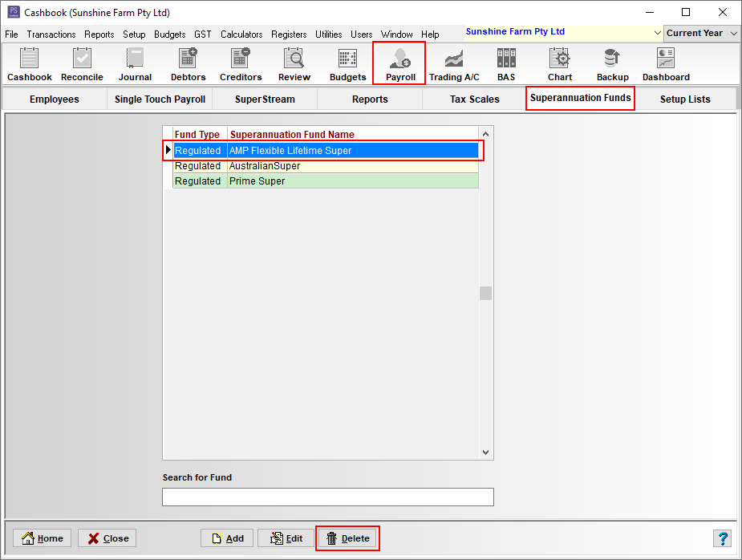Open the BAS toolbar icon
The height and width of the screenshot is (560, 742).
[506, 64]
